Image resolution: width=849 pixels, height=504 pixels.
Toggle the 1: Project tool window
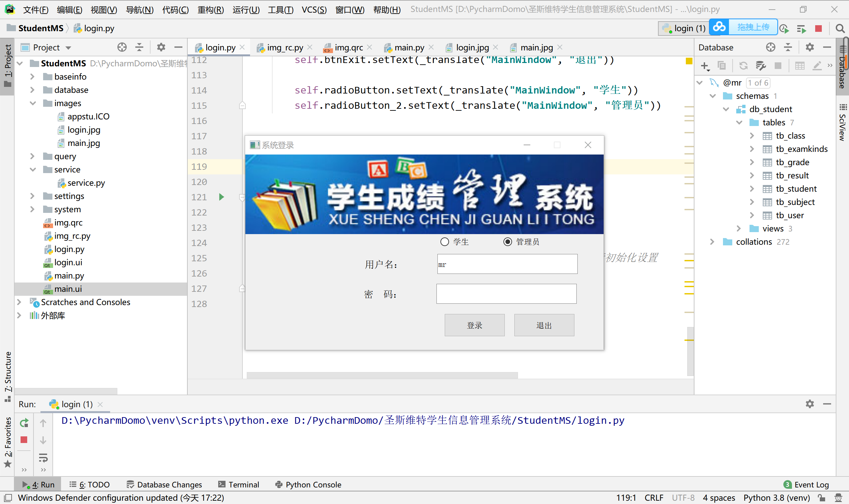tap(8, 66)
